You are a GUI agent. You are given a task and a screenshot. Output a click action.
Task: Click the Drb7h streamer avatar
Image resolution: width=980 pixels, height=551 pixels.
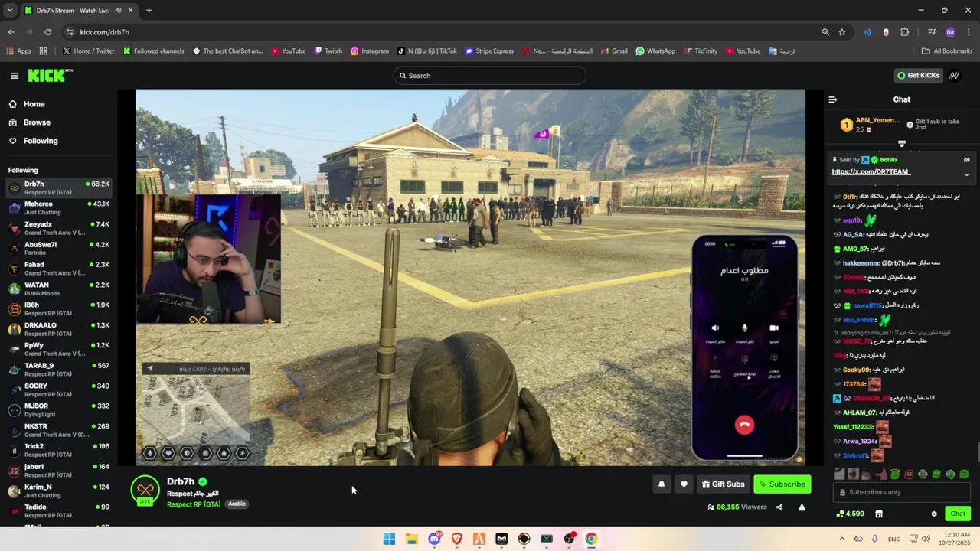tap(145, 490)
